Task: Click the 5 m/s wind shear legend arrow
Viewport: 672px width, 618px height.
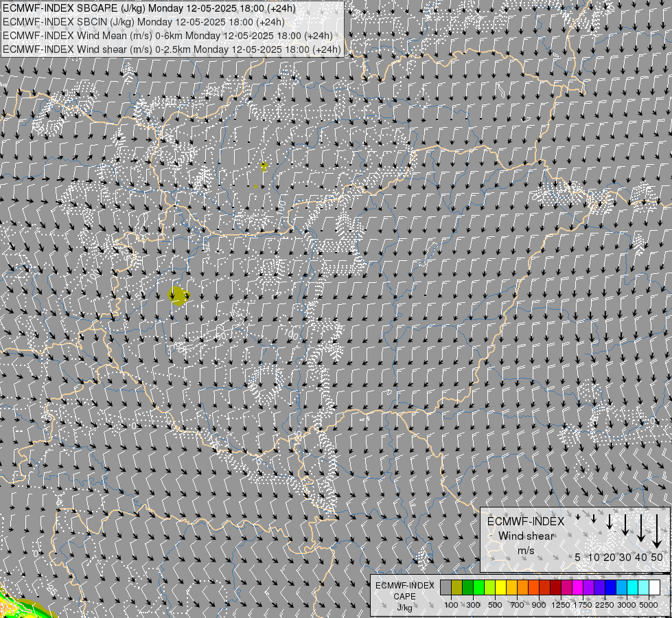Action: [x=578, y=517]
